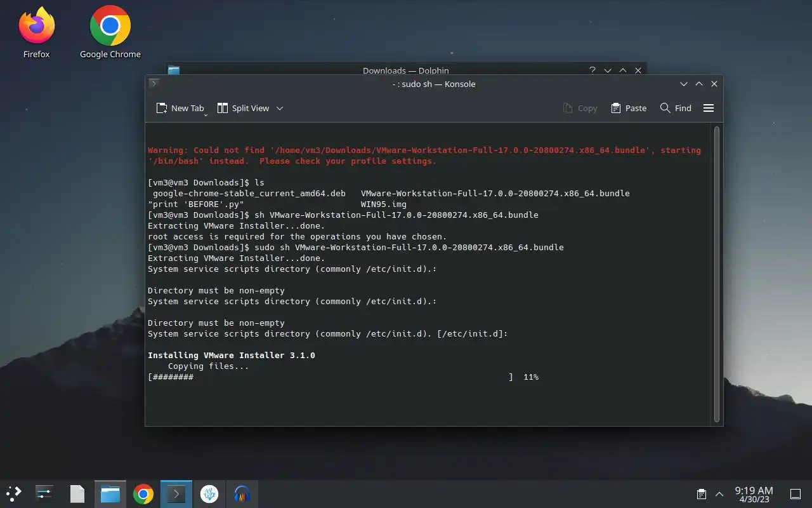Open System Settings from taskbar

coord(44,493)
